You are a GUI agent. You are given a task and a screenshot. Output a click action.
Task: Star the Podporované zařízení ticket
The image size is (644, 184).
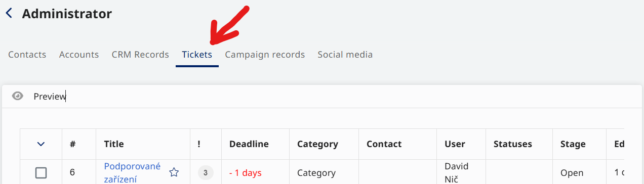tap(174, 172)
